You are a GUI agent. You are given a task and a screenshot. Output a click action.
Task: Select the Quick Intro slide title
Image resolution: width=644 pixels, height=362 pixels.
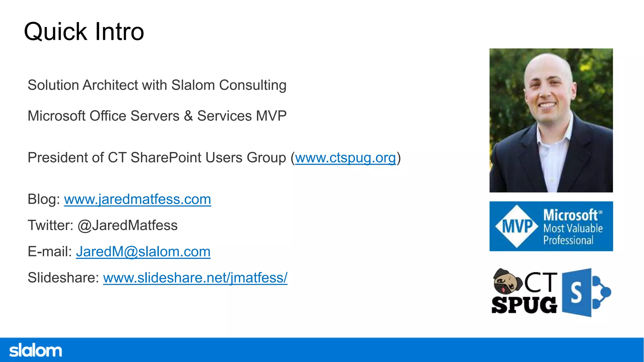[84, 32]
